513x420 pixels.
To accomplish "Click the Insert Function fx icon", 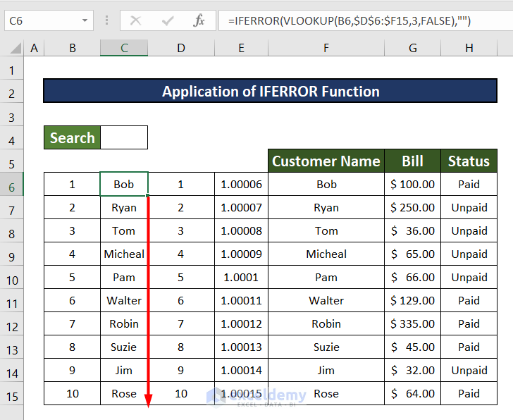I will [199, 21].
